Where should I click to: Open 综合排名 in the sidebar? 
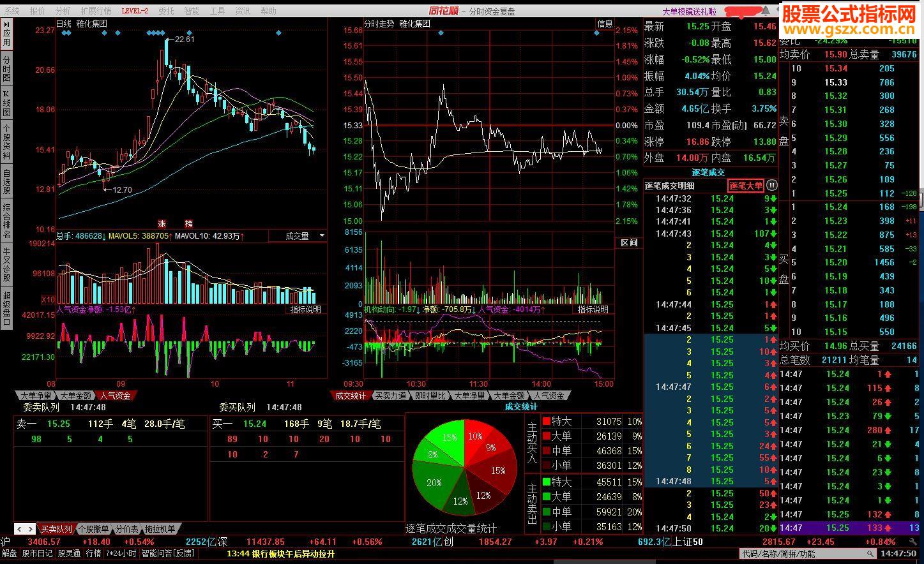(6, 220)
